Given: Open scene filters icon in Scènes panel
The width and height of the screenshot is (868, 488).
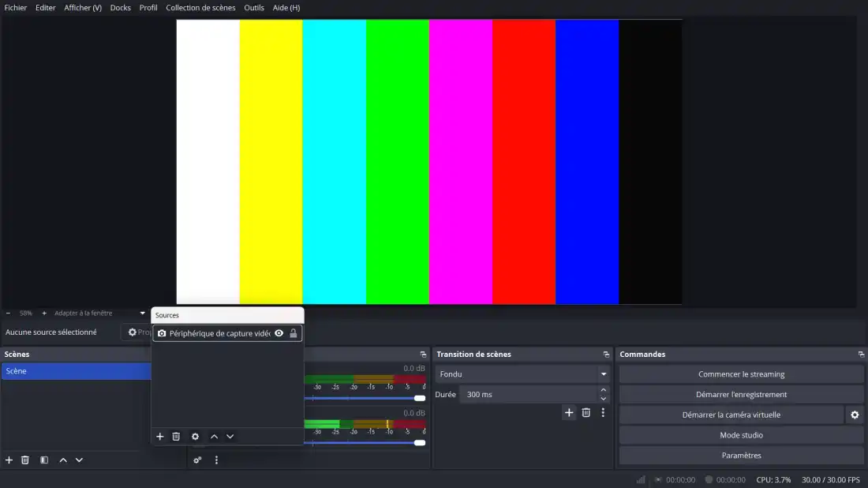Looking at the screenshot, I should coord(44,460).
